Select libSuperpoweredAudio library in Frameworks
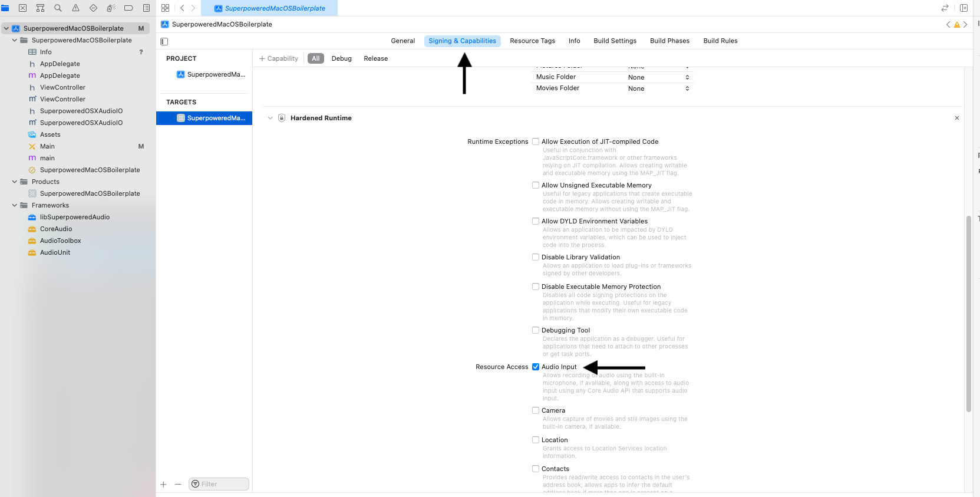The height and width of the screenshot is (497, 980). (x=75, y=217)
